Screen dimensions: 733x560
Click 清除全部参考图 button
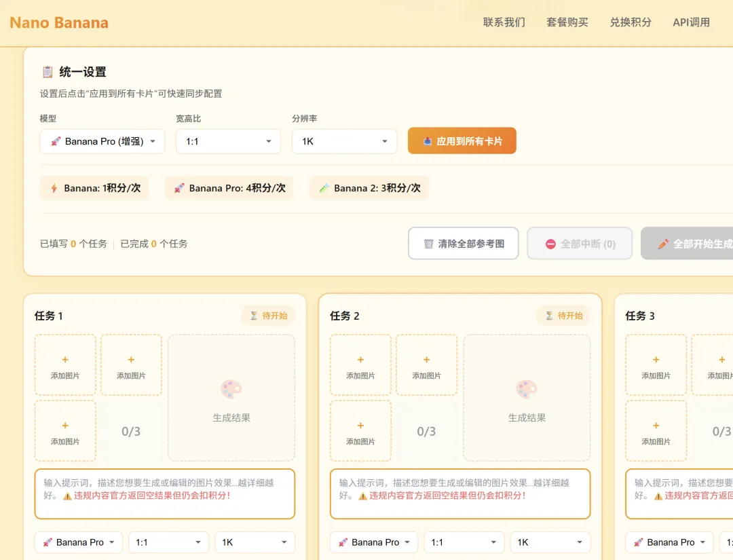(464, 244)
